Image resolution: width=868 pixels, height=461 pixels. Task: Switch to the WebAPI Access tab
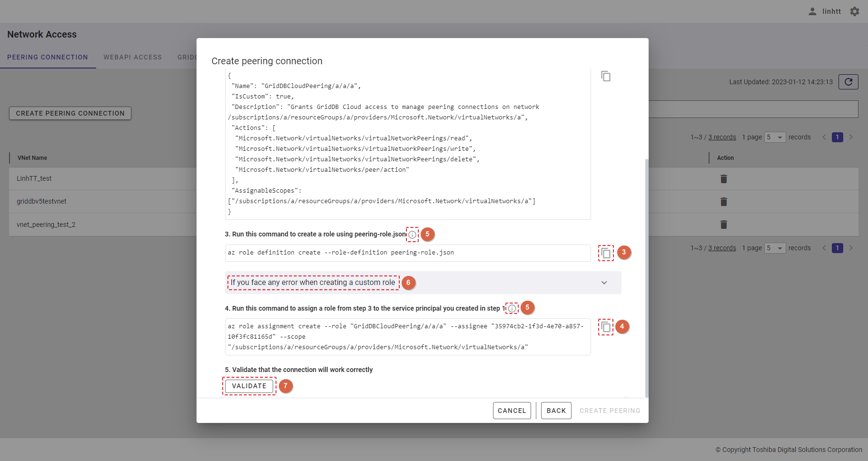pyautogui.click(x=132, y=57)
